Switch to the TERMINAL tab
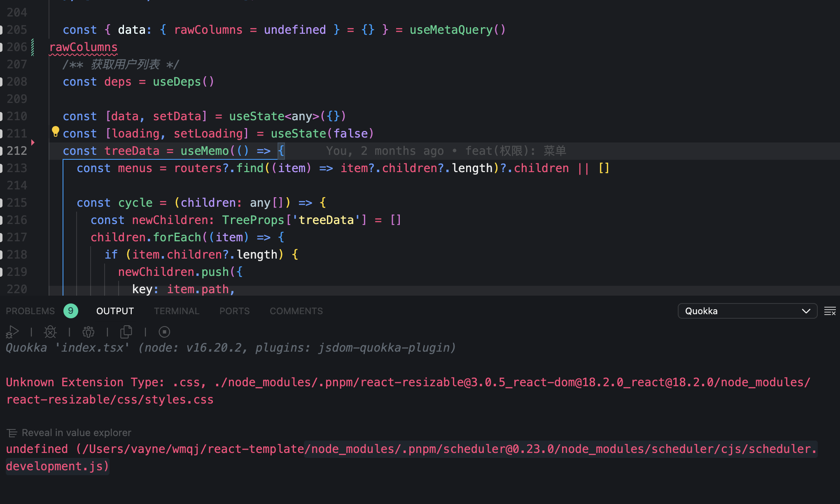Screen dimensions: 840x504 (x=176, y=311)
